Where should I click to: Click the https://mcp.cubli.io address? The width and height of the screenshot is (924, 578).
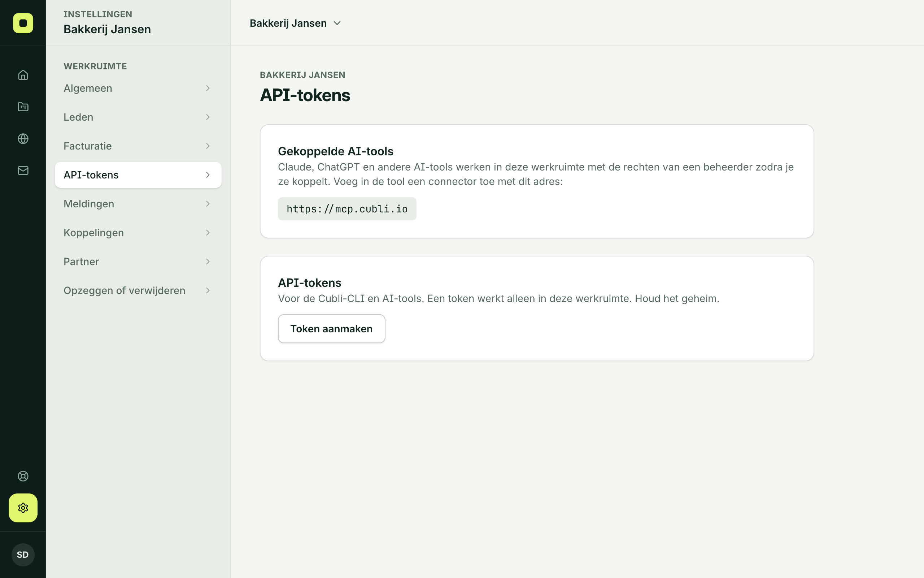[347, 209]
